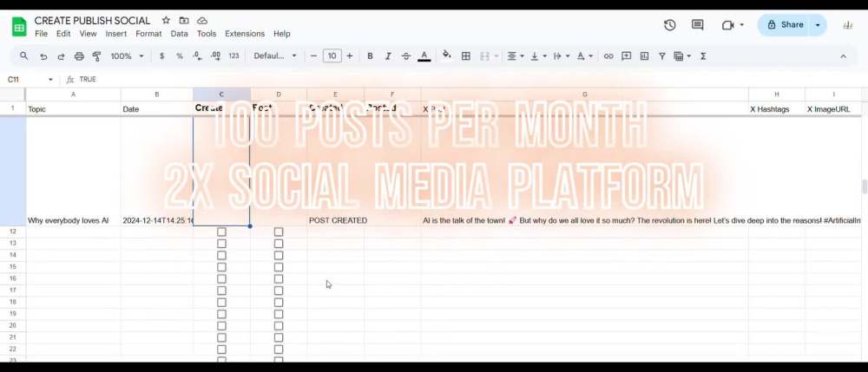
Task: Open the comments panel icon
Action: pos(698,25)
